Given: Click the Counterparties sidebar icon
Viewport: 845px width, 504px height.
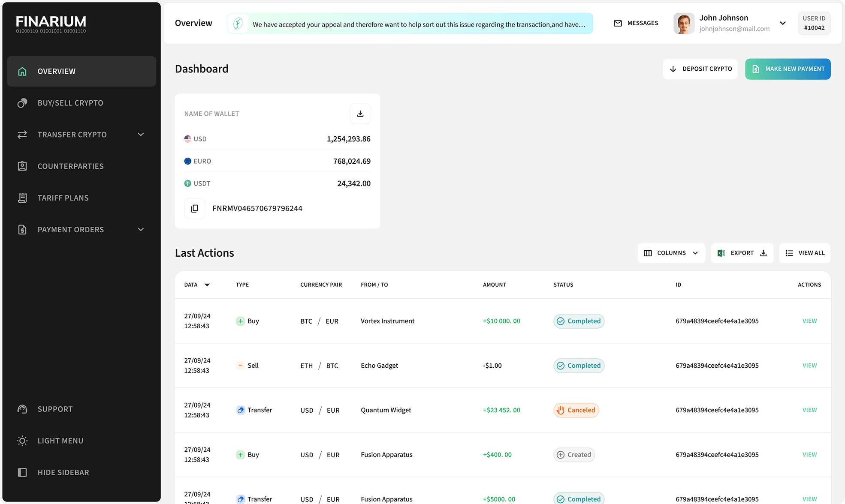Looking at the screenshot, I should pyautogui.click(x=22, y=166).
